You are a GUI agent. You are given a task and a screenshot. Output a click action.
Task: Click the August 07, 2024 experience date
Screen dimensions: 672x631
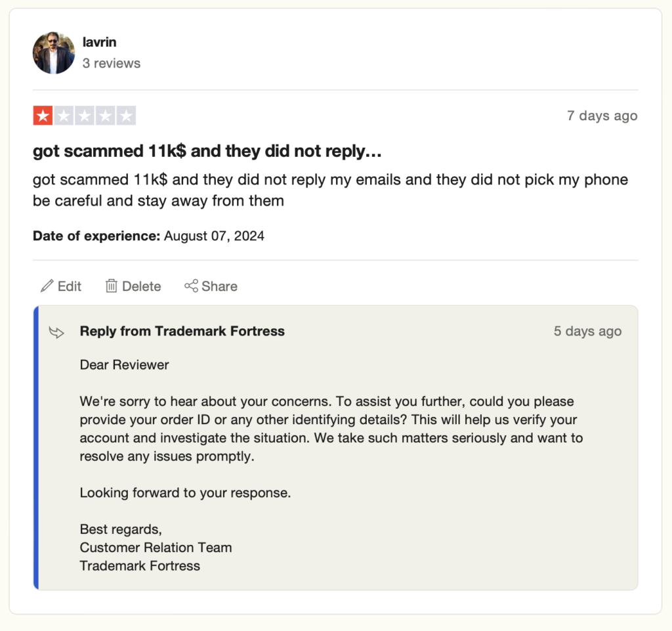tap(214, 236)
